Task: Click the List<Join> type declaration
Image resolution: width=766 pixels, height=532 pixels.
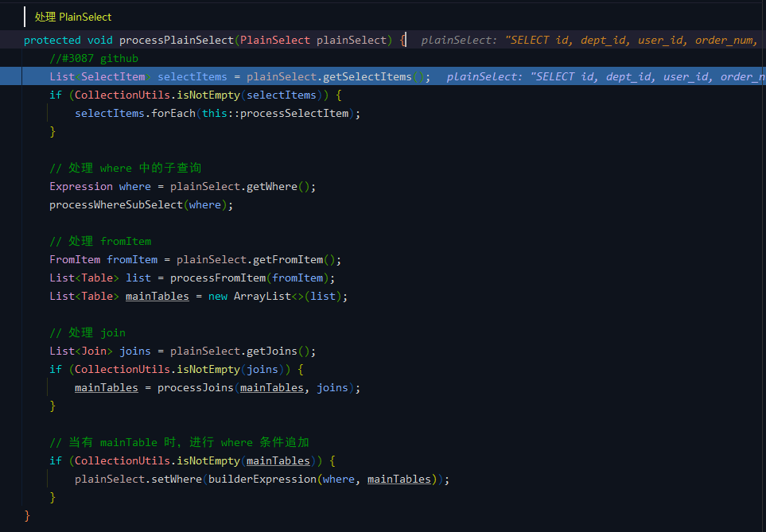Action: (81, 351)
